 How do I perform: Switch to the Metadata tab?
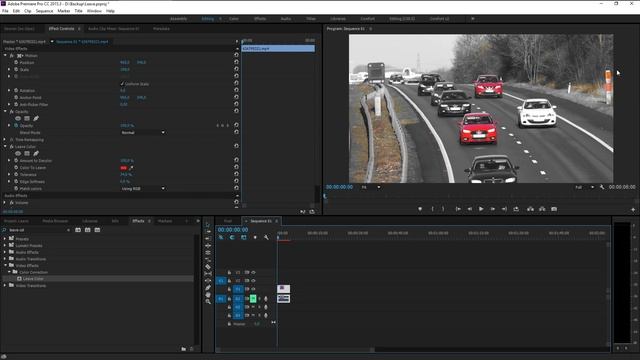tap(161, 29)
